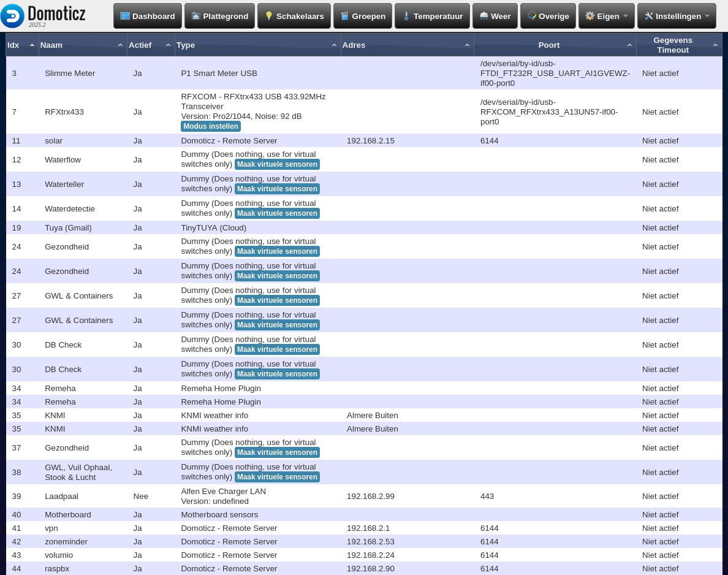Click the Weer cloud icon

(x=483, y=16)
